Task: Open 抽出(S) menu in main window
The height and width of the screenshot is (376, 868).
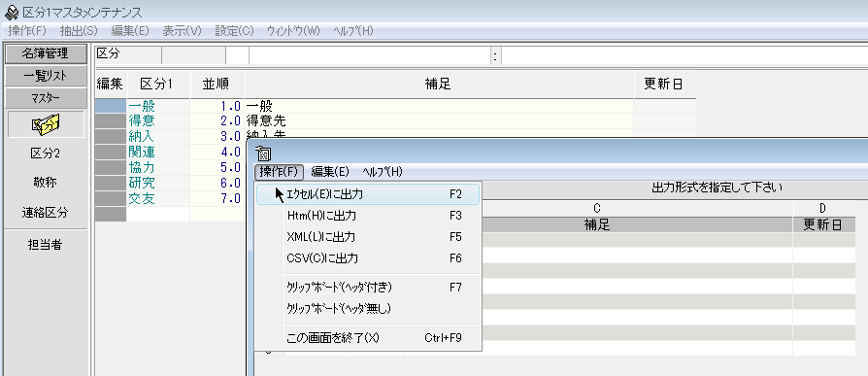Action: coord(79,31)
